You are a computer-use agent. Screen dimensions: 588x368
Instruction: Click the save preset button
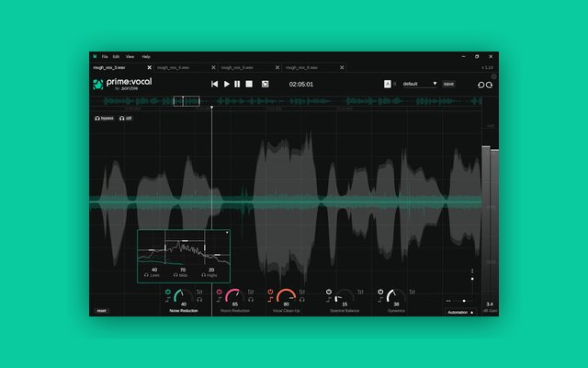tap(448, 84)
